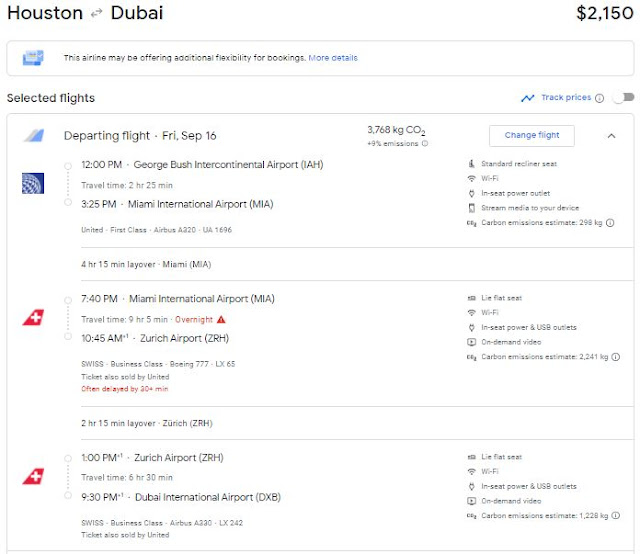The height and width of the screenshot is (554, 640).
Task: Click Often delayed by 30+ min notice
Action: pos(123,387)
